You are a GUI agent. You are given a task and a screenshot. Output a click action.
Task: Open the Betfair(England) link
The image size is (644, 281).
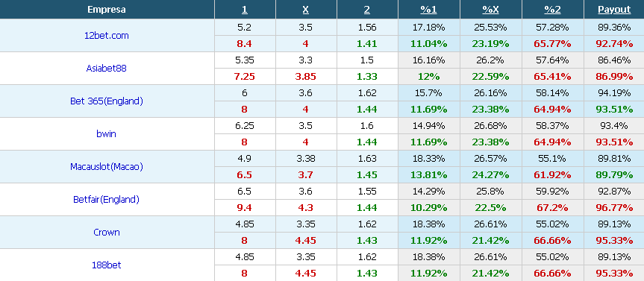click(x=107, y=199)
